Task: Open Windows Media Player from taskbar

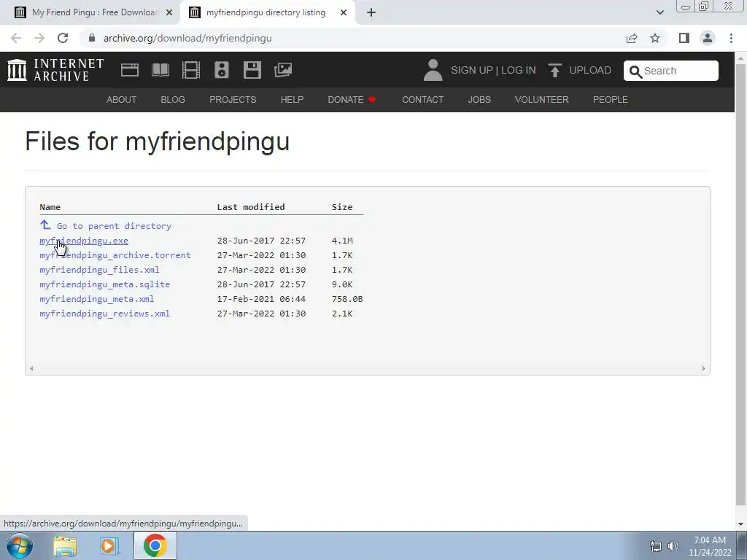Action: 109,546
